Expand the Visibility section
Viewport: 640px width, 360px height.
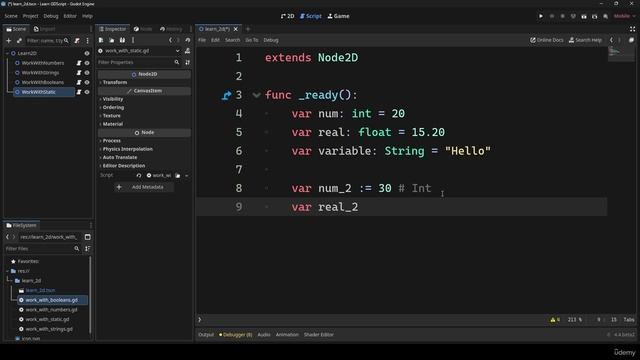click(x=113, y=99)
